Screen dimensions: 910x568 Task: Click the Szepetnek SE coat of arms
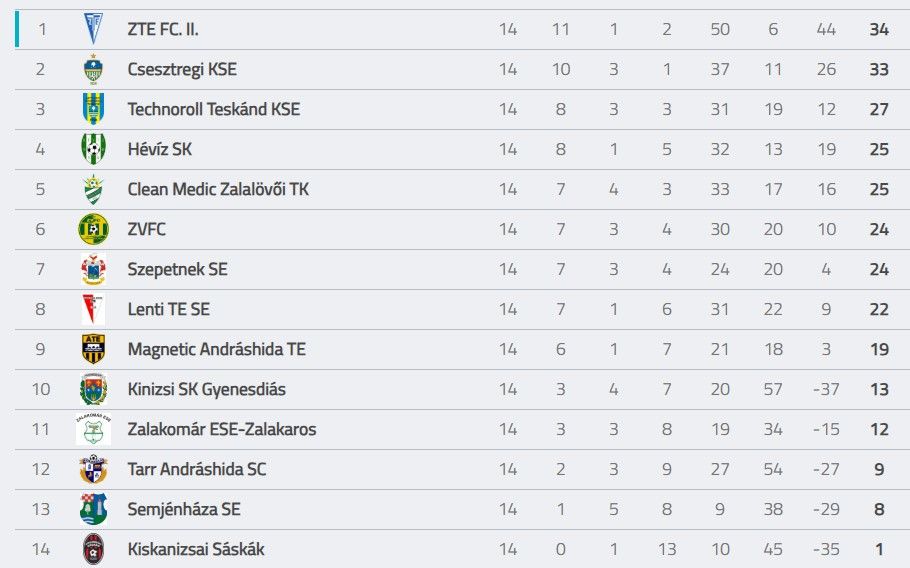[x=93, y=269]
